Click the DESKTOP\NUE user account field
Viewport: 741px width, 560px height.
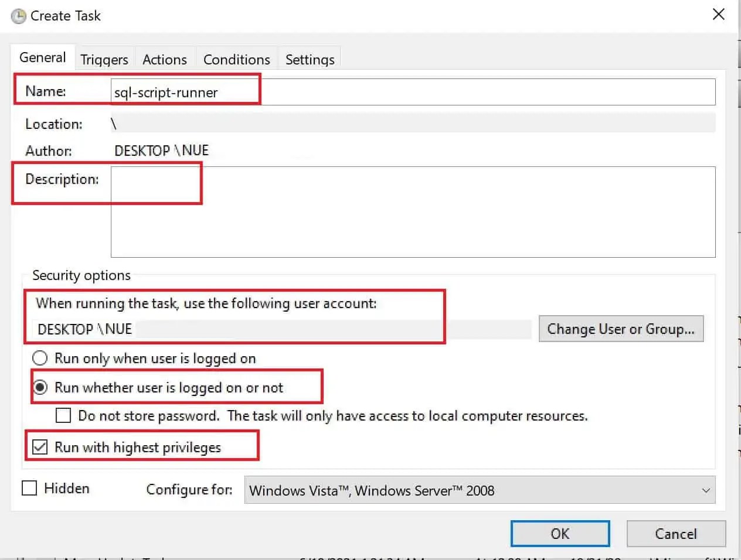click(234, 329)
